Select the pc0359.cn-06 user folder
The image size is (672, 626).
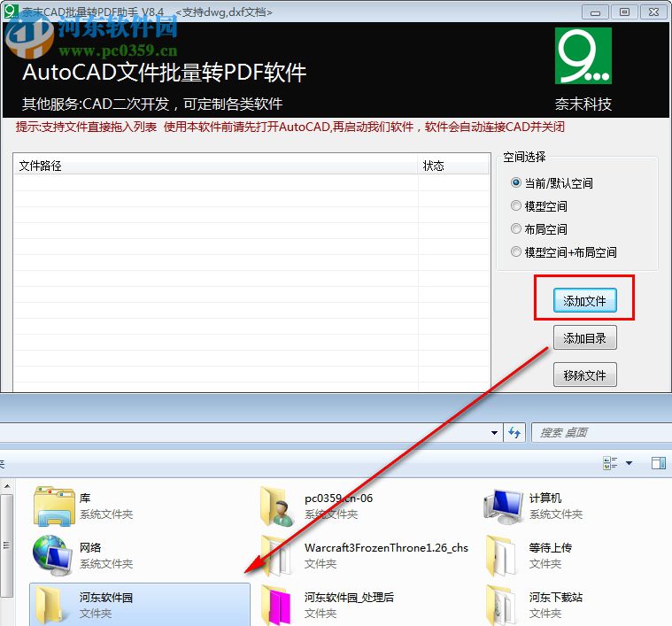click(x=317, y=506)
